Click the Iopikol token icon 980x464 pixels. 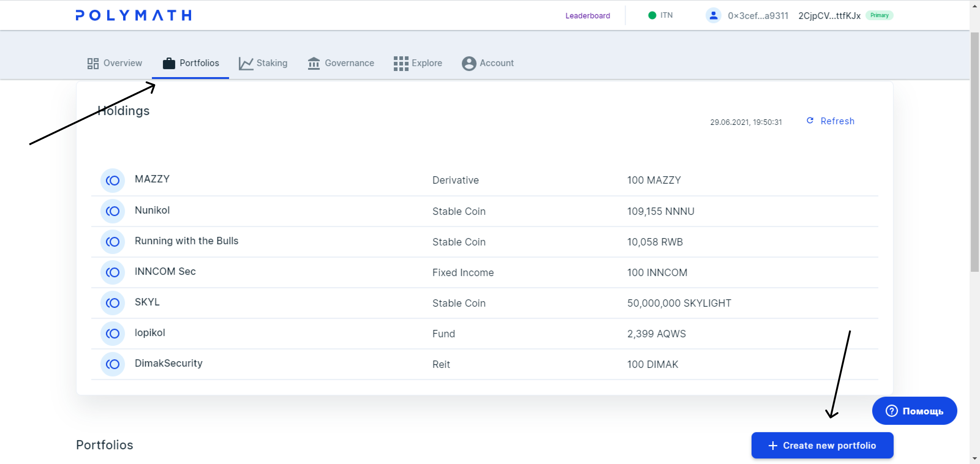pyautogui.click(x=113, y=334)
